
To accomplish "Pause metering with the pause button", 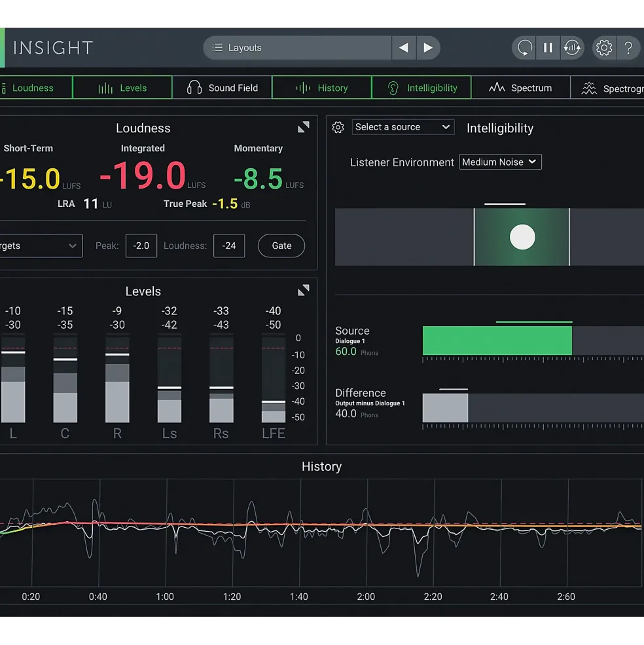I will pos(548,48).
